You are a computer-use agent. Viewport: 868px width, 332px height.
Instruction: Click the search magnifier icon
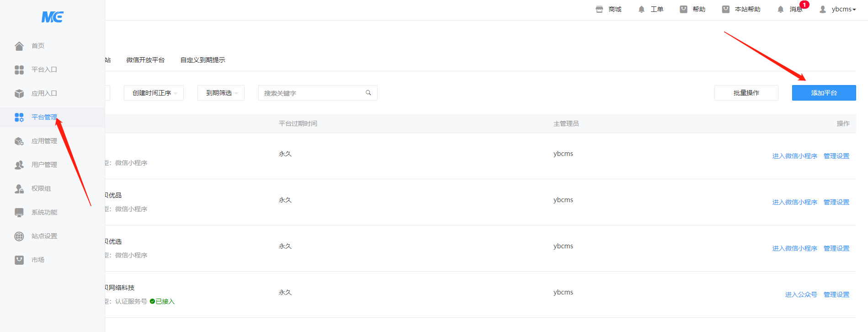coord(368,93)
